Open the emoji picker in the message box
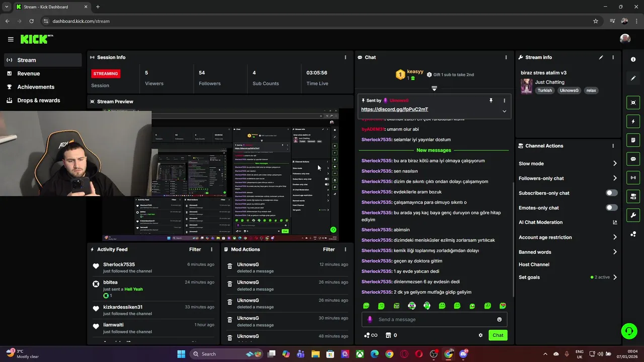The height and width of the screenshot is (362, 644). click(499, 319)
